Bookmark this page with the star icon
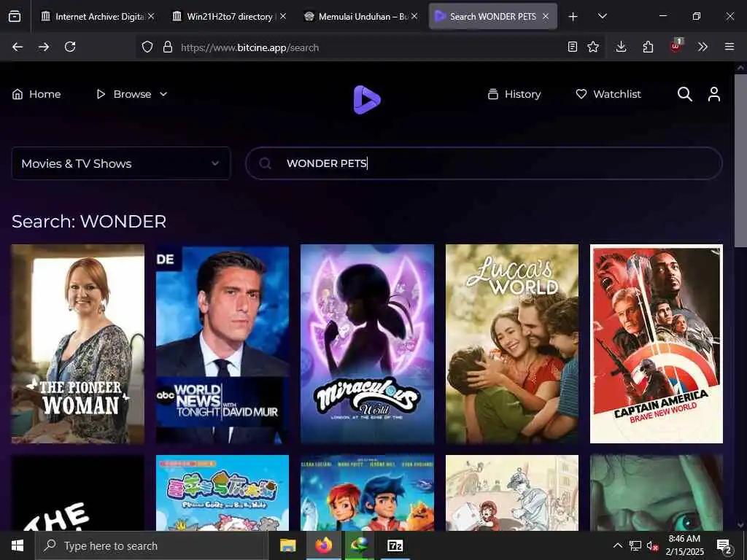The height and width of the screenshot is (560, 747). 593,47
